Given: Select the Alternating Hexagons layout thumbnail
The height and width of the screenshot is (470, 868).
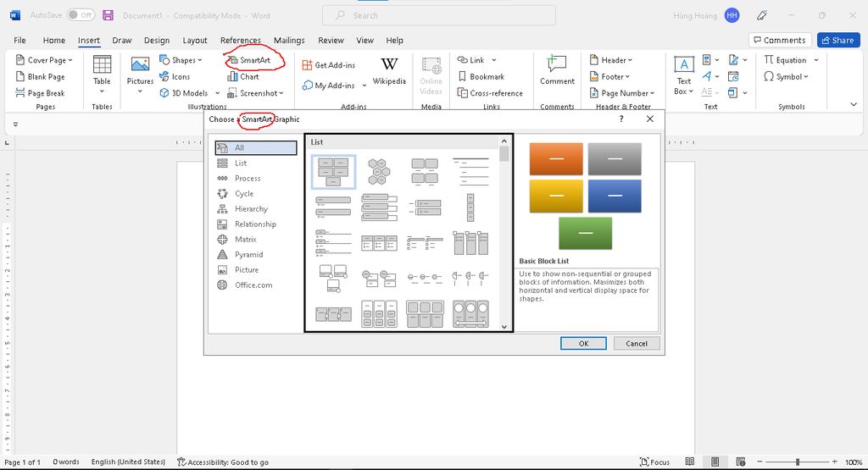Looking at the screenshot, I should pyautogui.click(x=379, y=171).
